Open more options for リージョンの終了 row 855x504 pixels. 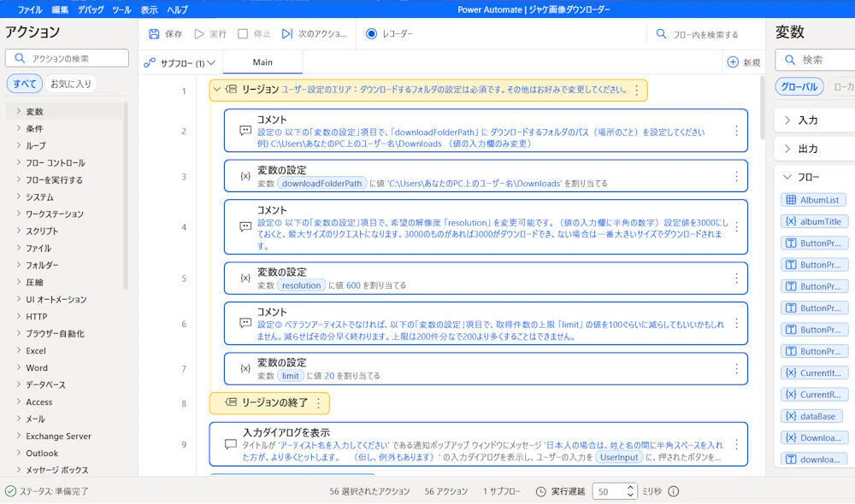click(318, 403)
